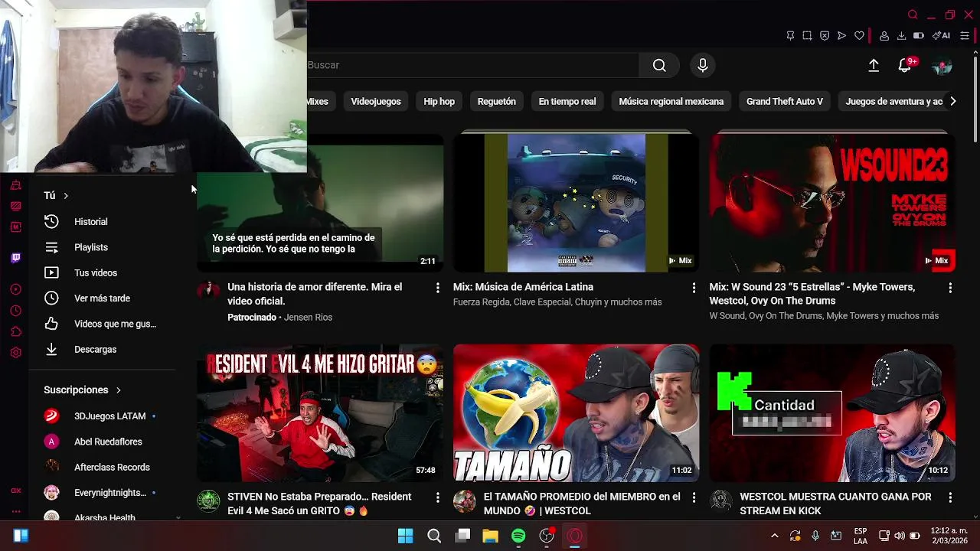The image size is (980, 551).
Task: Open Descargas in the YouTube sidebar
Action: click(x=102, y=349)
